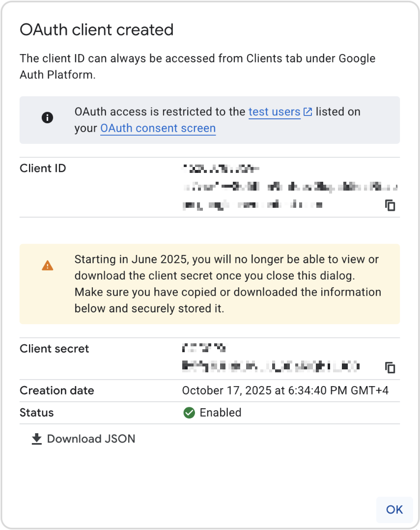Click the Enabled status text
420x530 pixels.
[221, 413]
